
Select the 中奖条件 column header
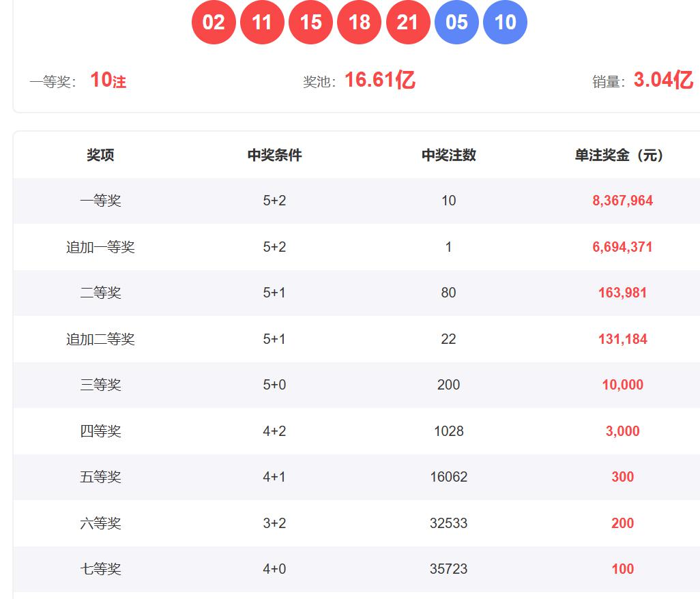tap(274, 156)
